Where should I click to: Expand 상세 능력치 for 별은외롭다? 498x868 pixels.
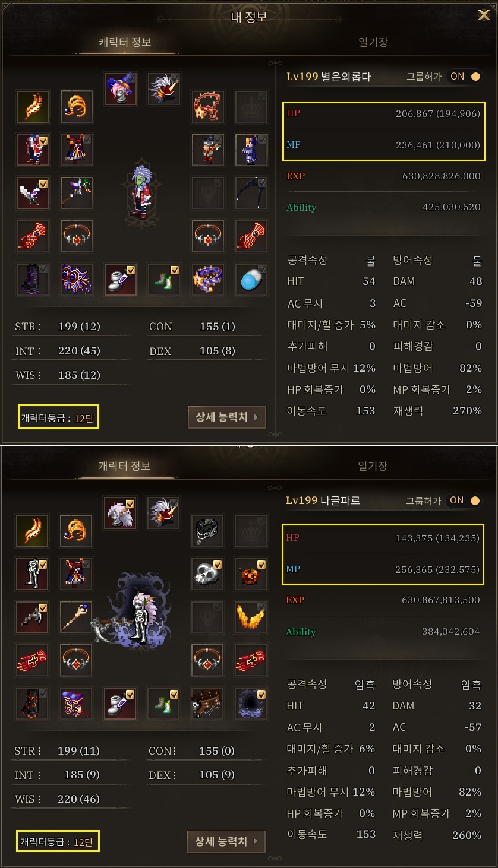pos(226,417)
